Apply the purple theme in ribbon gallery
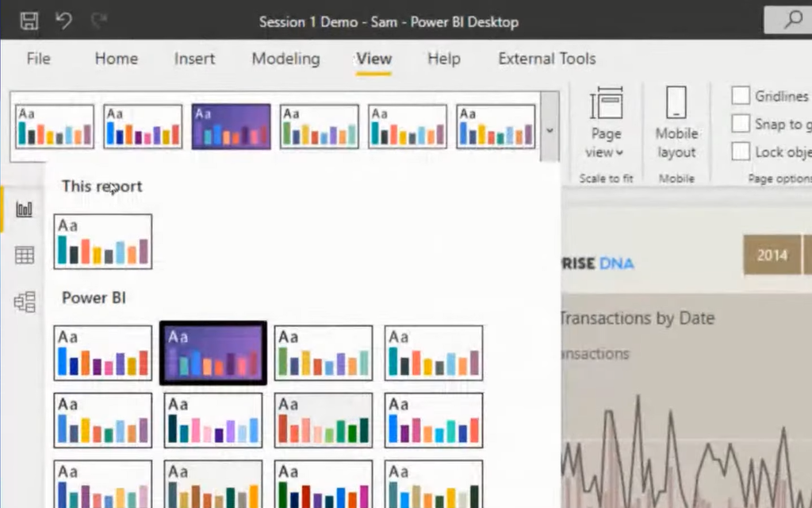Screen dimensions: 812x508 coord(231,127)
